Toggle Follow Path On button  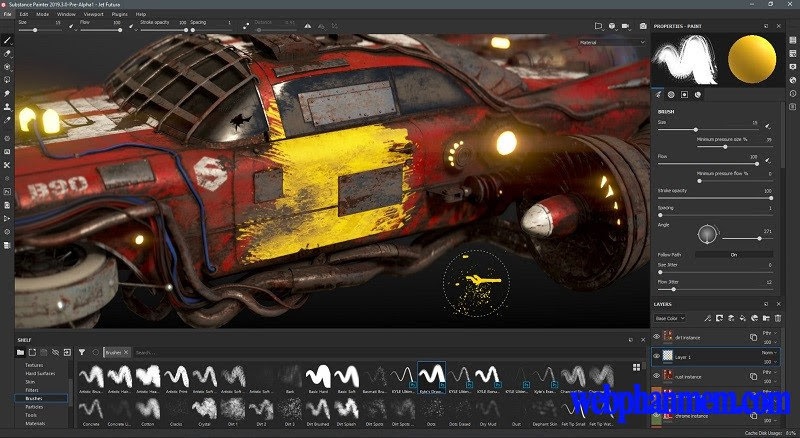point(734,254)
